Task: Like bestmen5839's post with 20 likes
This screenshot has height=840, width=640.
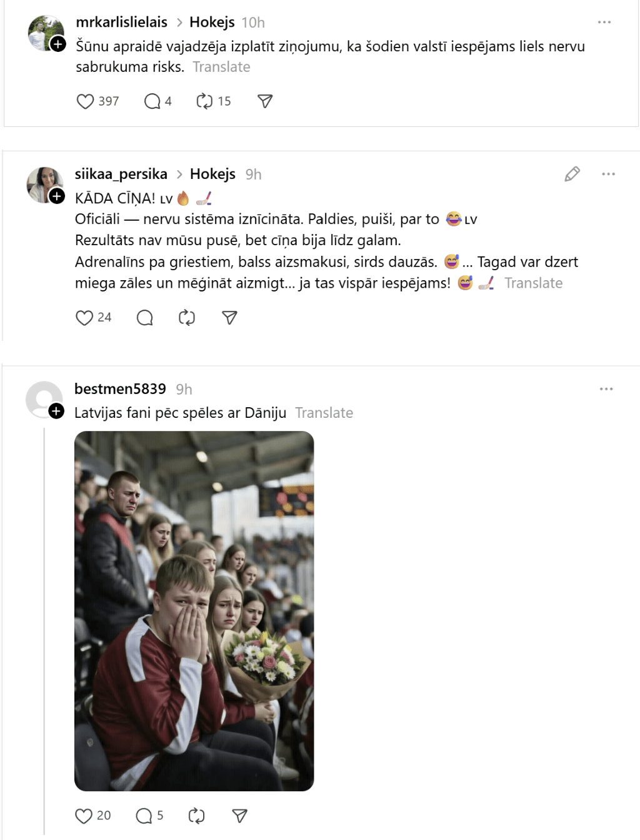Action: pyautogui.click(x=84, y=816)
